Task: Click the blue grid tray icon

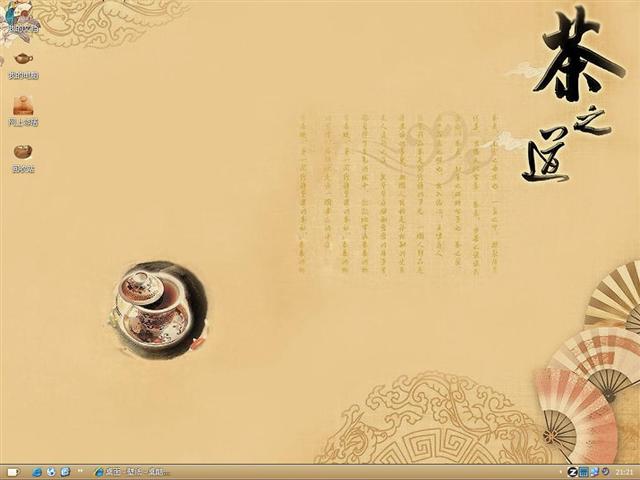Action: [x=584, y=472]
